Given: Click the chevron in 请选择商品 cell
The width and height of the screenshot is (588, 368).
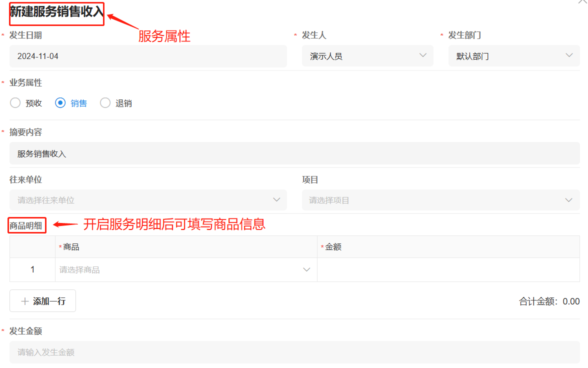Looking at the screenshot, I should (306, 270).
